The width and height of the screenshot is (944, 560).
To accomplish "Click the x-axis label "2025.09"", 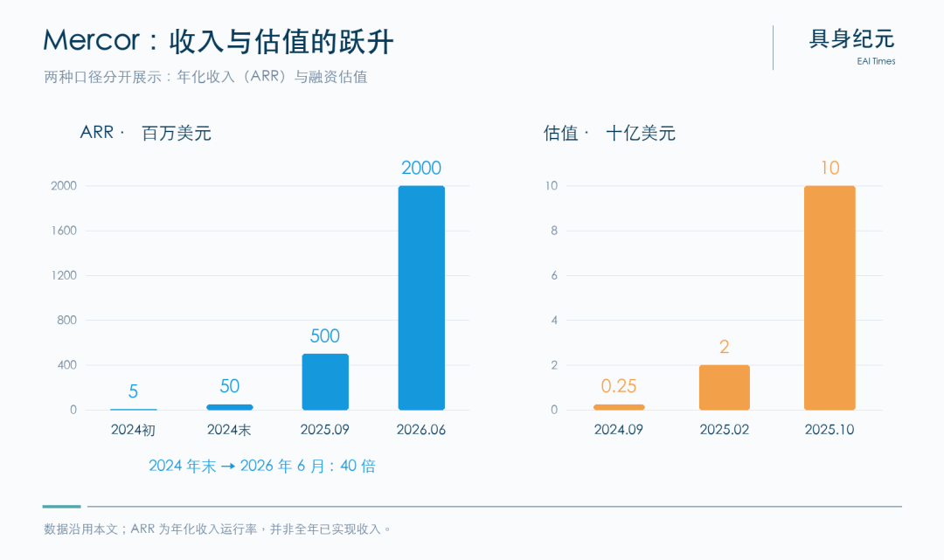I will pyautogui.click(x=325, y=430).
